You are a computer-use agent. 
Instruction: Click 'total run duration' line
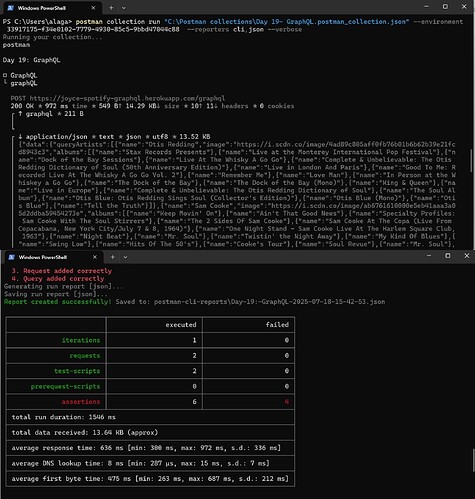point(64,417)
